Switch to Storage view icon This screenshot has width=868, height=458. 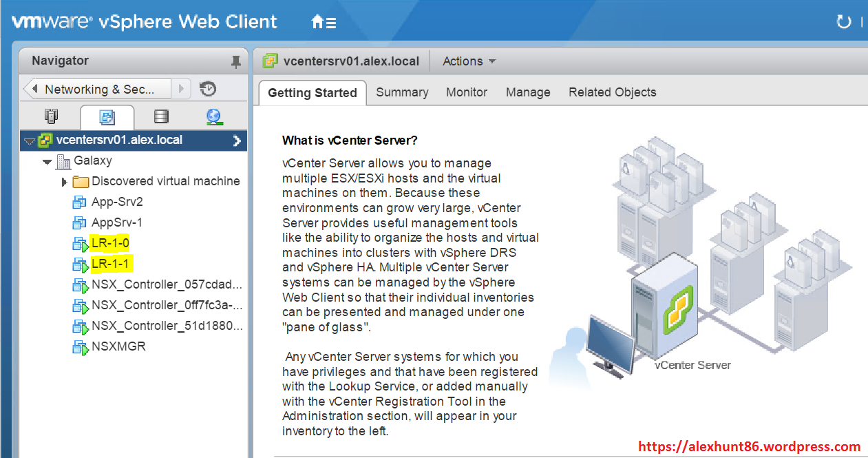(x=161, y=116)
